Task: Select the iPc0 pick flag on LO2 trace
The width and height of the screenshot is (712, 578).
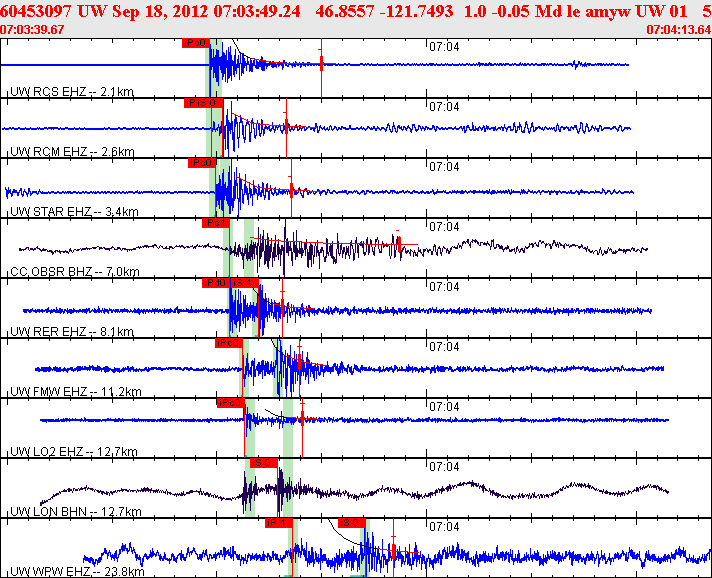Action: tap(230, 403)
